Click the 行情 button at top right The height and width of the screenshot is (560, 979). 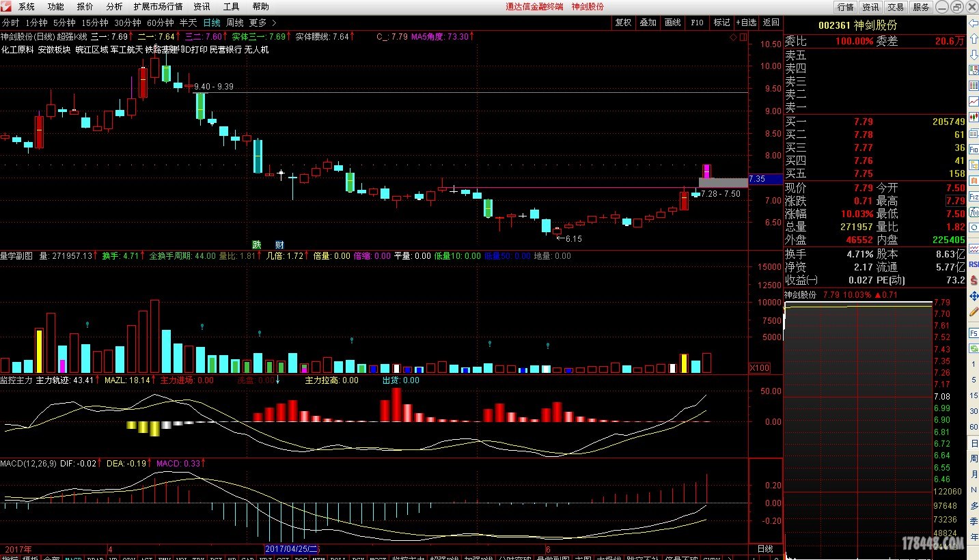[846, 7]
